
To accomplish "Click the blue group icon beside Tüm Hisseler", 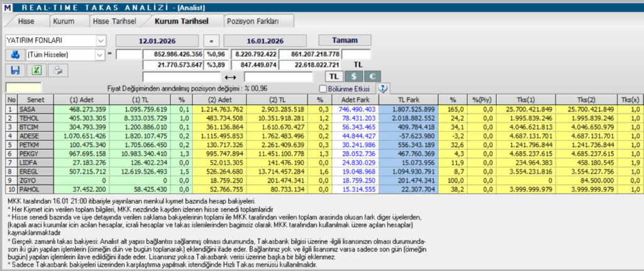I will tap(14, 55).
